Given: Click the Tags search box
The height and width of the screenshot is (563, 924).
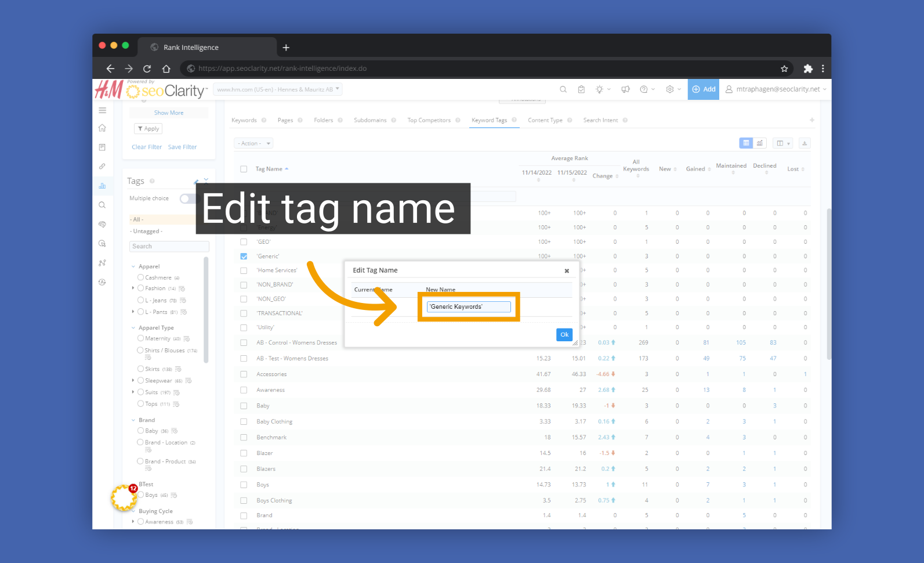Looking at the screenshot, I should click(x=169, y=247).
